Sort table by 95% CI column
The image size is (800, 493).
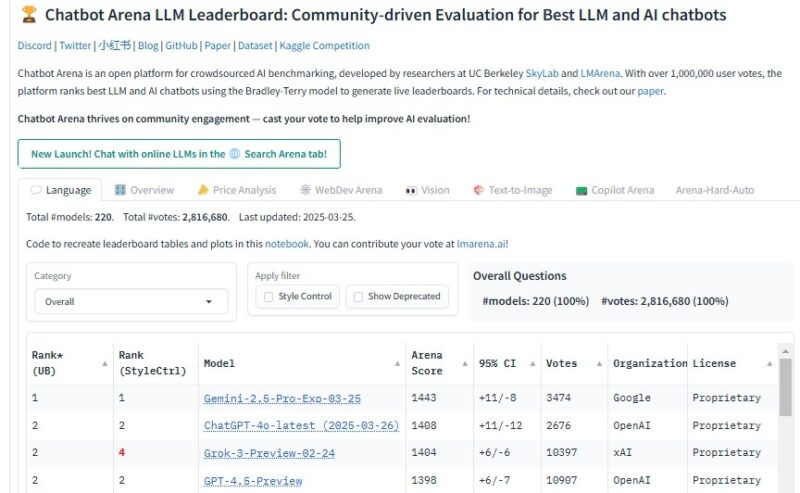click(533, 364)
